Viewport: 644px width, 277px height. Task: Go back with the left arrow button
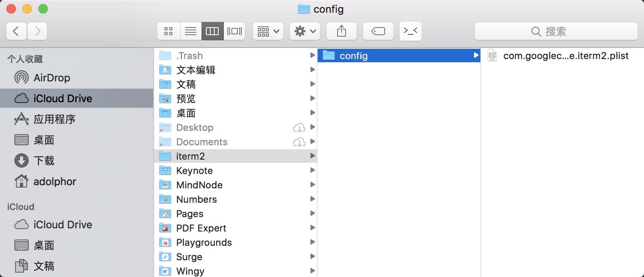(x=16, y=31)
